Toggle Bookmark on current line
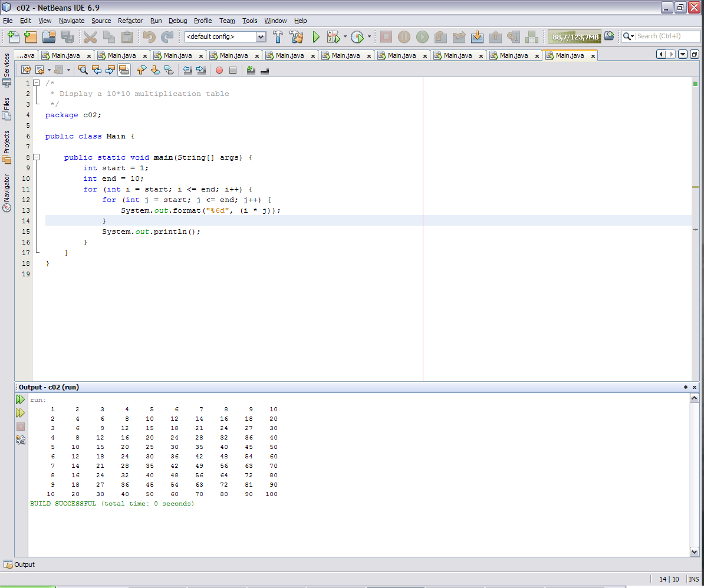Screen dimensions: 704x588 [x=169, y=70]
